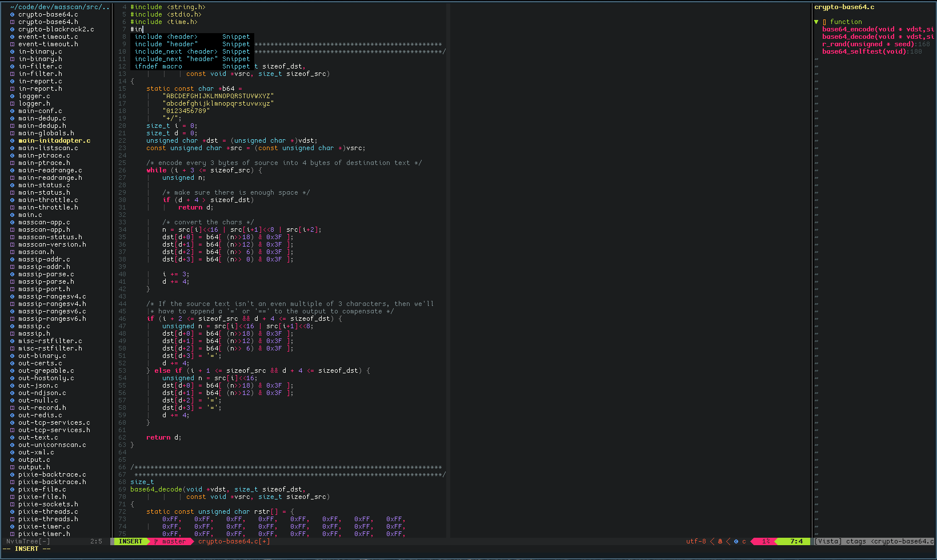Click the icon beside main-conf.c
Image resolution: width=937 pixels, height=560 pixels.
13,111
